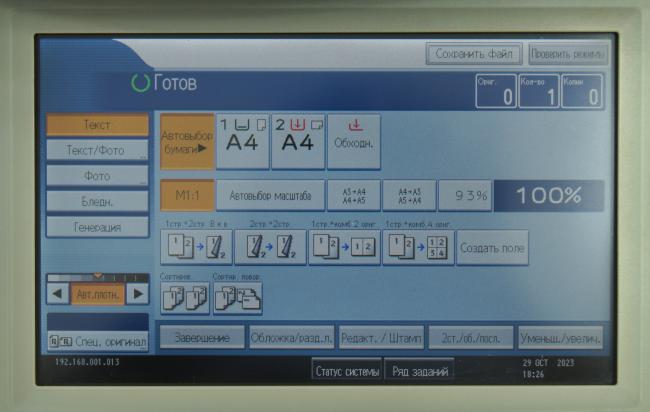The width and height of the screenshot is (650, 412).
Task: Select paper tray 2 A4
Action: click(298, 142)
